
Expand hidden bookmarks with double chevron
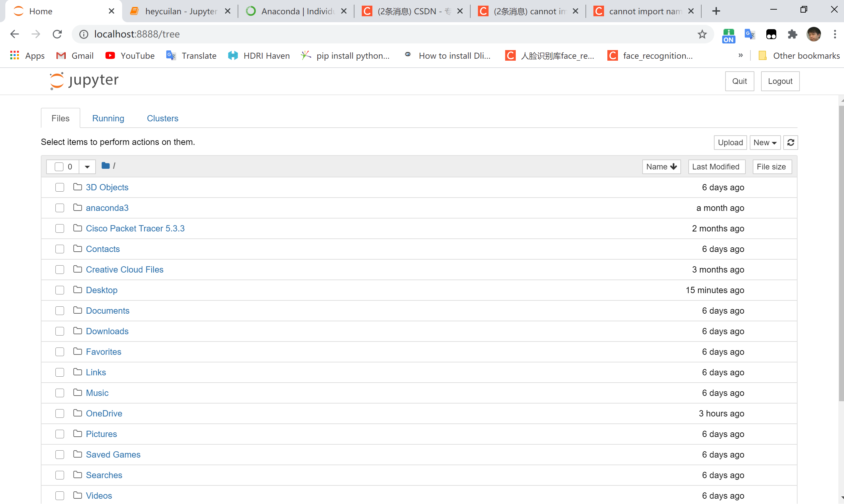point(740,55)
